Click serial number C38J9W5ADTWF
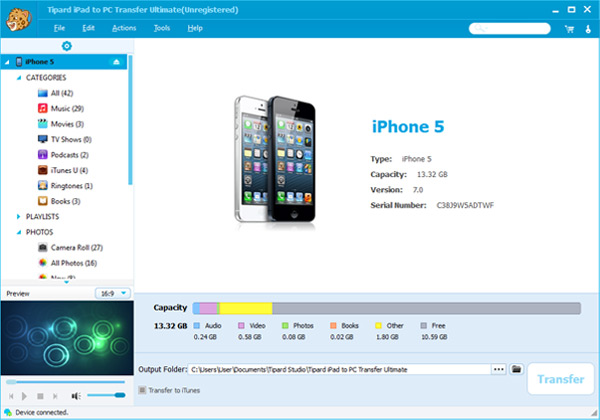Screen dimensions: 600x420 (465, 205)
